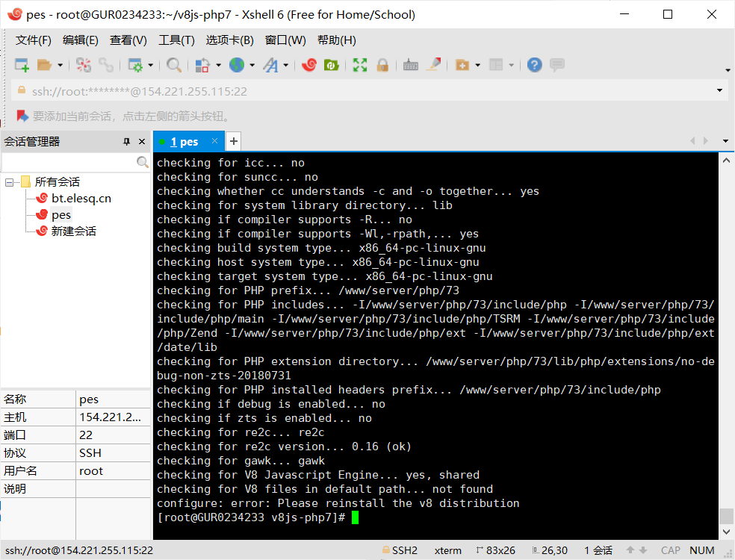Screen dimensions: 735x560
Task: Open the 编辑(E) menu
Action: [81, 40]
